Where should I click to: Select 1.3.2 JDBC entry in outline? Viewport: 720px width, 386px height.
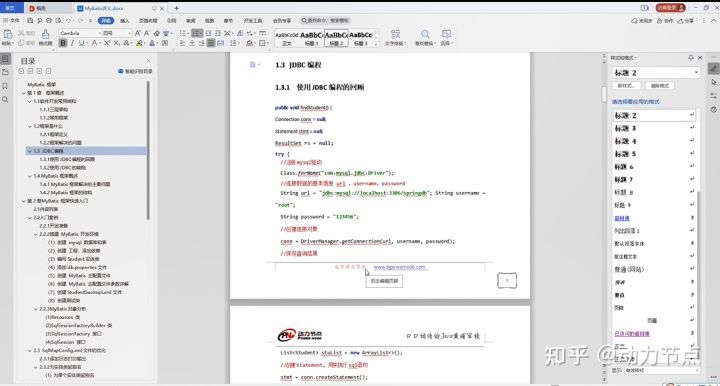[67, 168]
